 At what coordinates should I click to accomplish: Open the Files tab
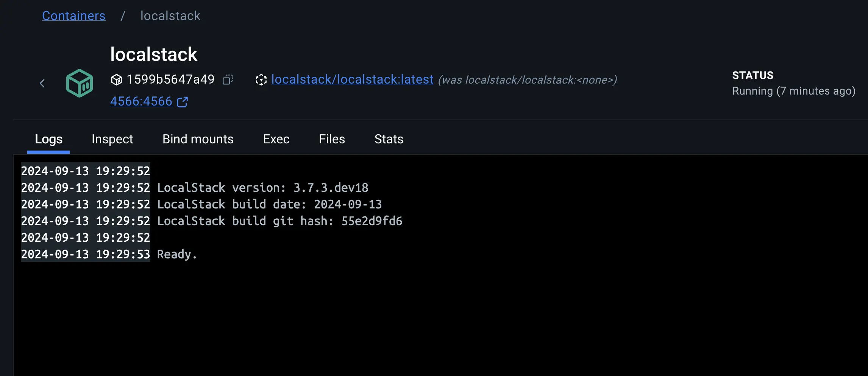coord(331,139)
